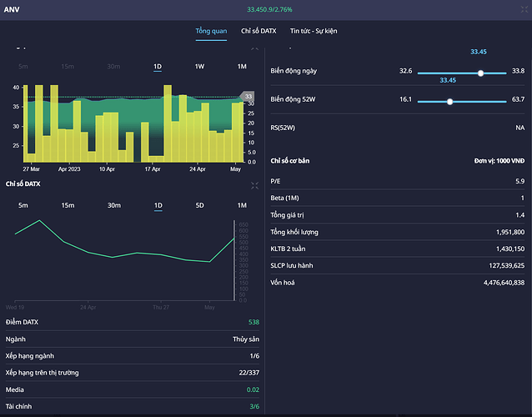Click the price tag 33 on chart
The image size is (532, 417).
pyautogui.click(x=248, y=97)
